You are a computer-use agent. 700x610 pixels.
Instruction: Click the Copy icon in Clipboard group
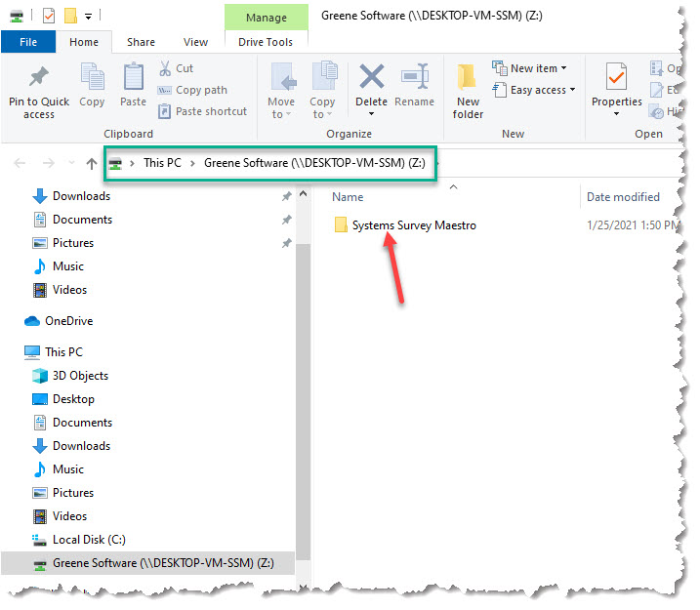tap(92, 78)
